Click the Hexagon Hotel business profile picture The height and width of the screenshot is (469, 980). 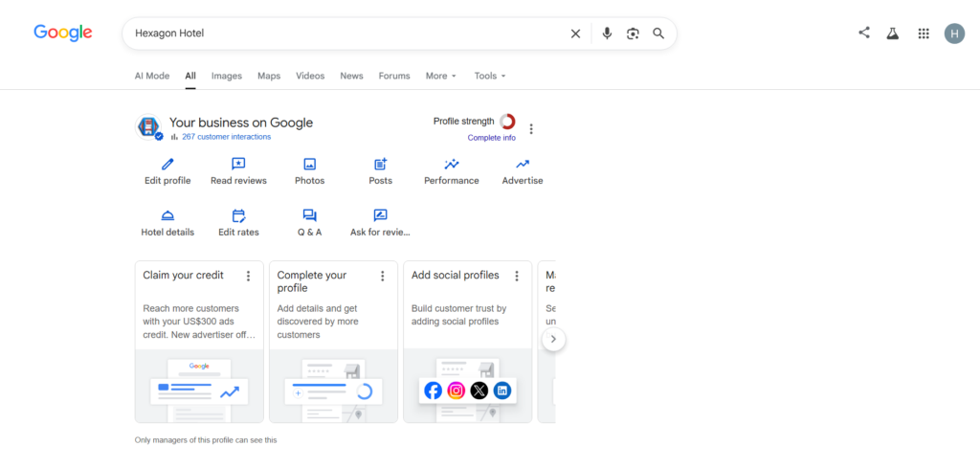coord(148,127)
